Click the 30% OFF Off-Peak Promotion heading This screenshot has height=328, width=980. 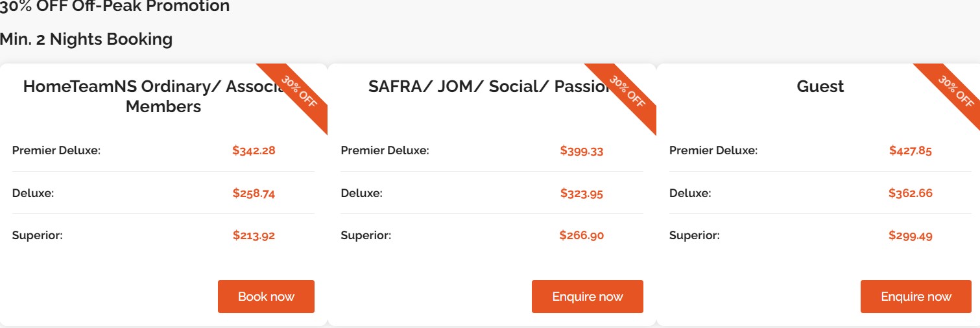click(x=115, y=6)
